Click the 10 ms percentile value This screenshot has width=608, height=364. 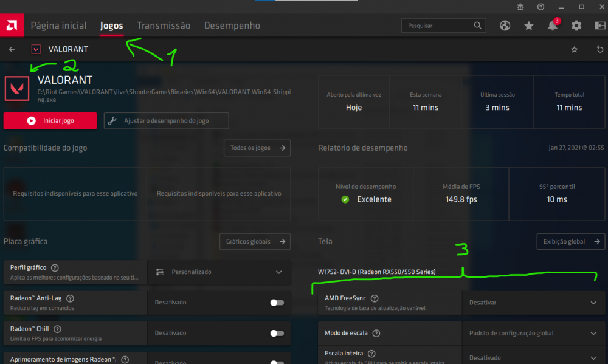(x=557, y=199)
